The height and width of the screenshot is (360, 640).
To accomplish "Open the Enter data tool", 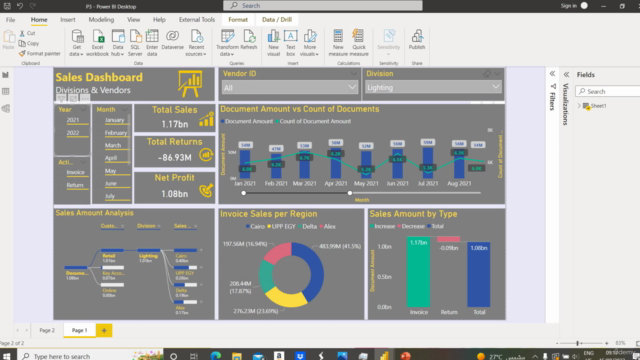I will pos(152,43).
